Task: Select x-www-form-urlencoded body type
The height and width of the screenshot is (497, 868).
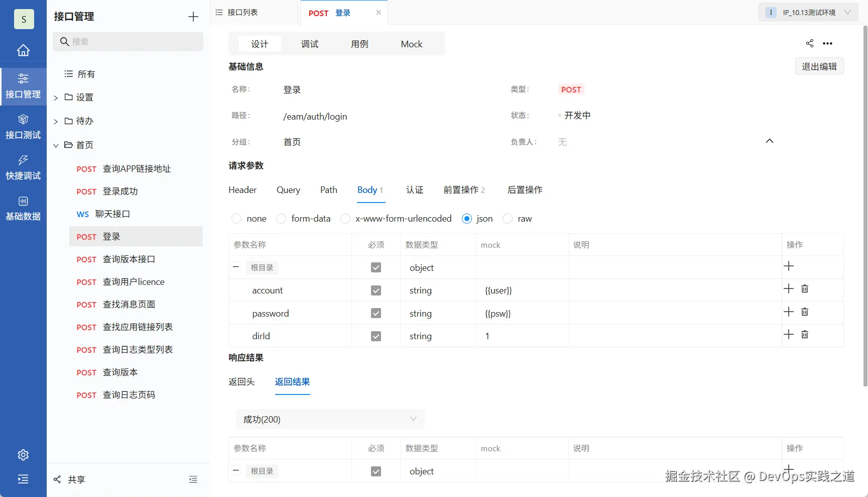Action: click(345, 219)
